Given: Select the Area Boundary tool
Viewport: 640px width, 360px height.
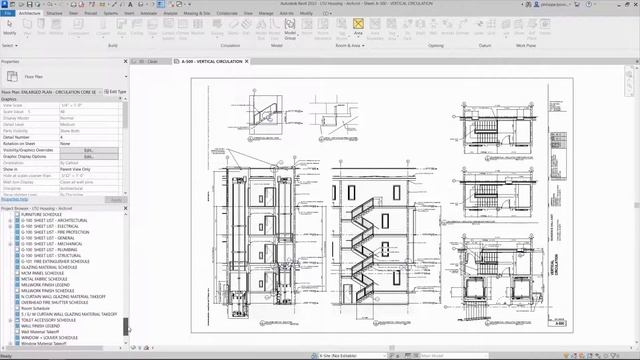Looking at the screenshot, I should point(375,29).
